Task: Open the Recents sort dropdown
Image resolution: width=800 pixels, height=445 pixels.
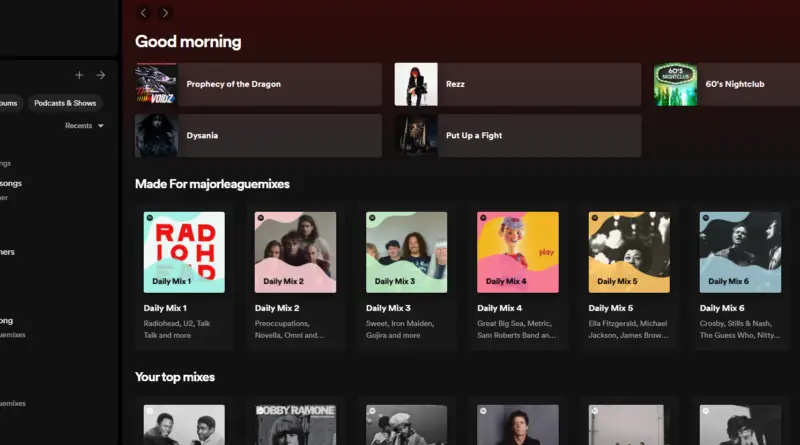Action: click(84, 126)
